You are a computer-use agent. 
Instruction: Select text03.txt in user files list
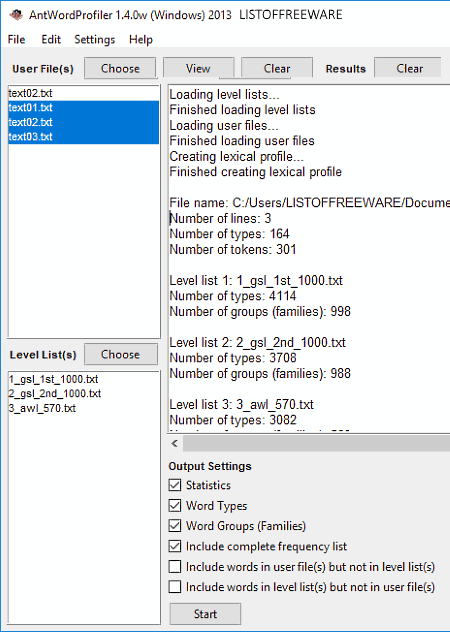click(83, 137)
